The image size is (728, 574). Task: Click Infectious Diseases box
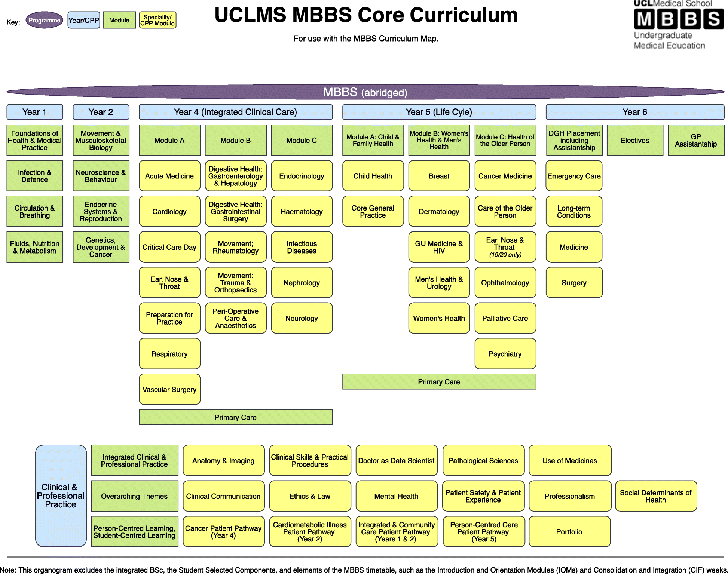302,247
